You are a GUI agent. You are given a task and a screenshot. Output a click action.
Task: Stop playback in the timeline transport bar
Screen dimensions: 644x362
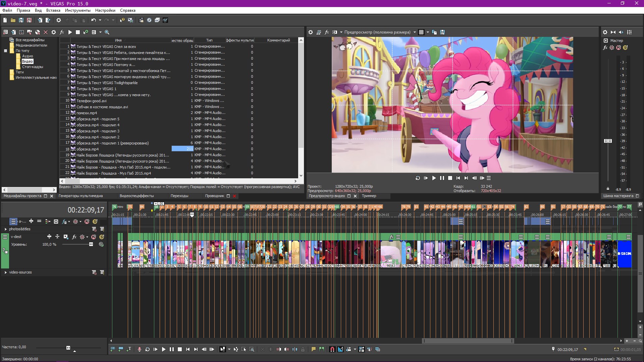pyautogui.click(x=179, y=349)
